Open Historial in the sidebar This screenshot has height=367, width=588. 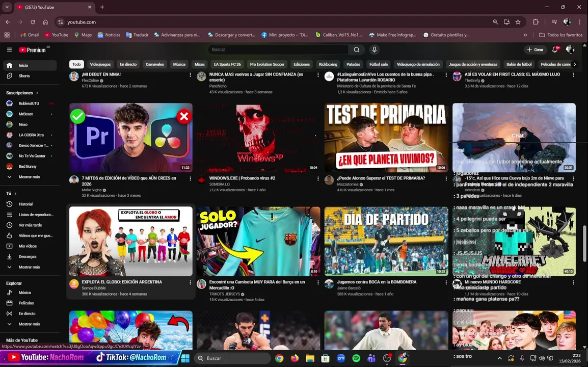tap(30, 204)
